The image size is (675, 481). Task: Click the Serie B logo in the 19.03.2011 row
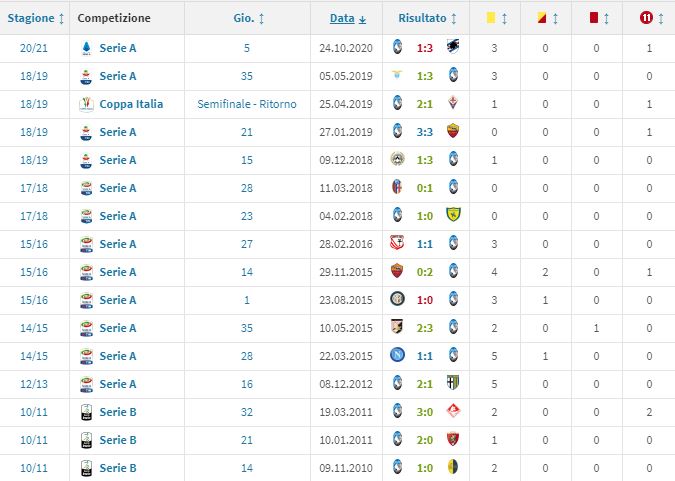click(87, 412)
